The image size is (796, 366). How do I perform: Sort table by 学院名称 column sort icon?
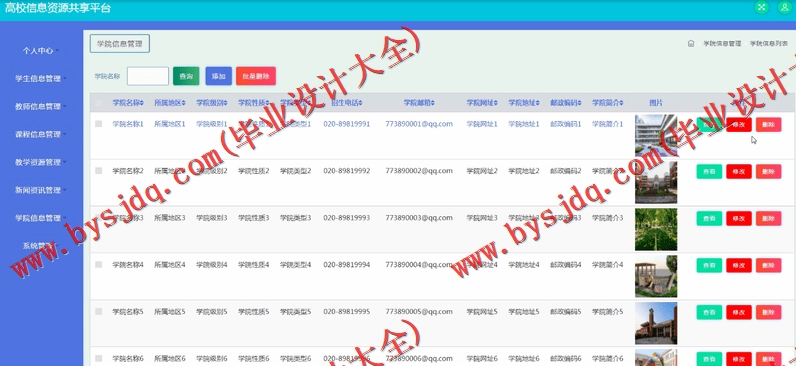pyautogui.click(x=142, y=103)
